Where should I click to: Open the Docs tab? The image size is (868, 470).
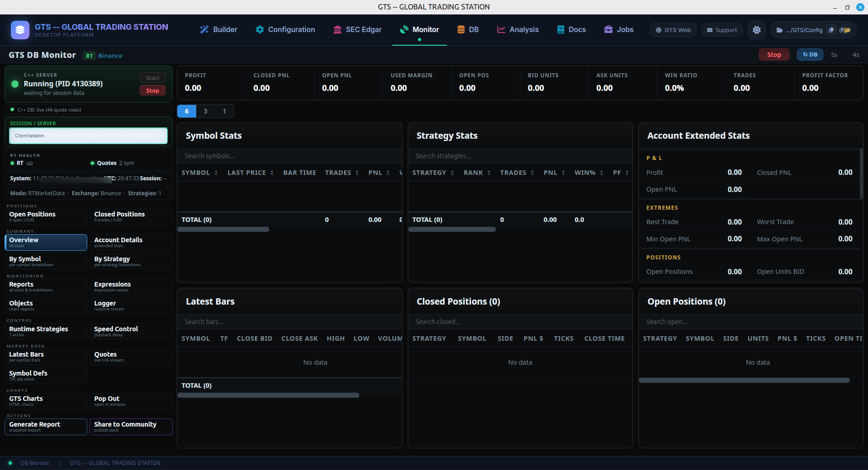click(572, 29)
